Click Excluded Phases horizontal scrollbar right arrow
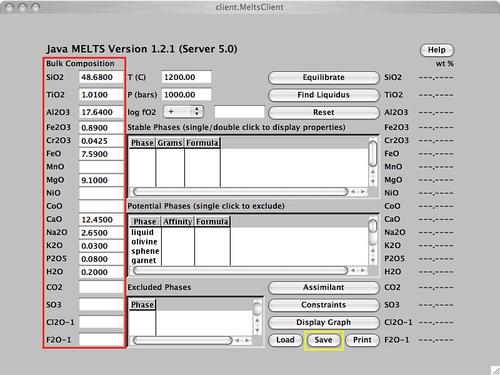This screenshot has height=375, width=500. 247,340
